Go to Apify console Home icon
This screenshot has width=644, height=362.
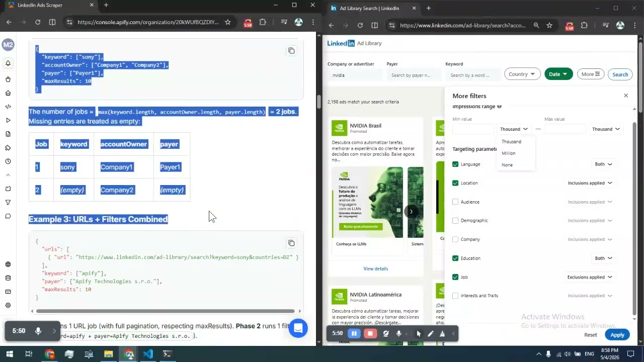[8, 93]
